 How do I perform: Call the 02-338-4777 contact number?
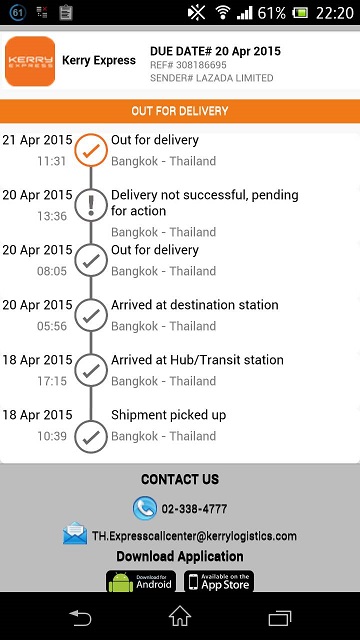[x=194, y=509]
